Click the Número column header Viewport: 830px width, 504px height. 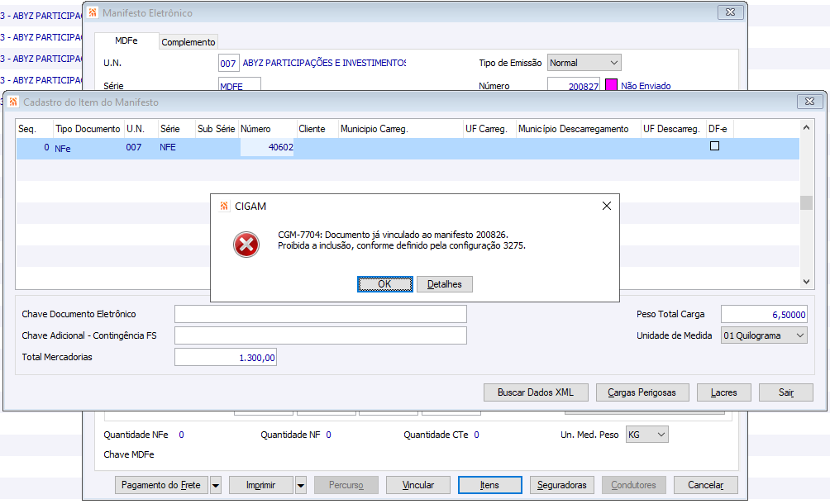pos(267,129)
